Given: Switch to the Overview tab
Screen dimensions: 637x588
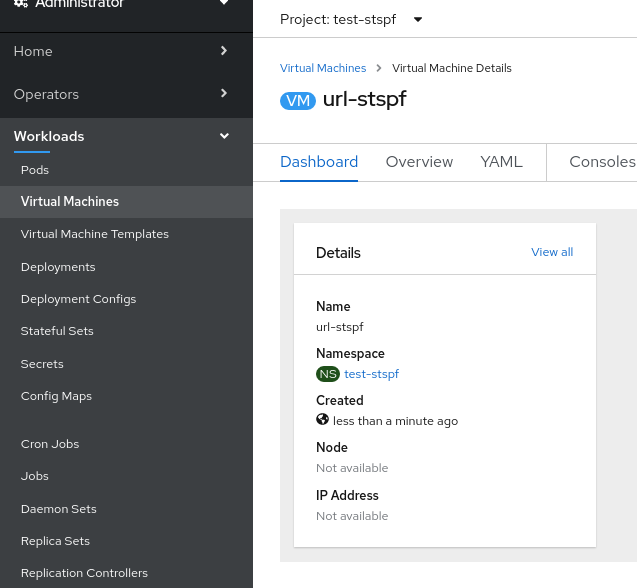Looking at the screenshot, I should click(x=419, y=162).
